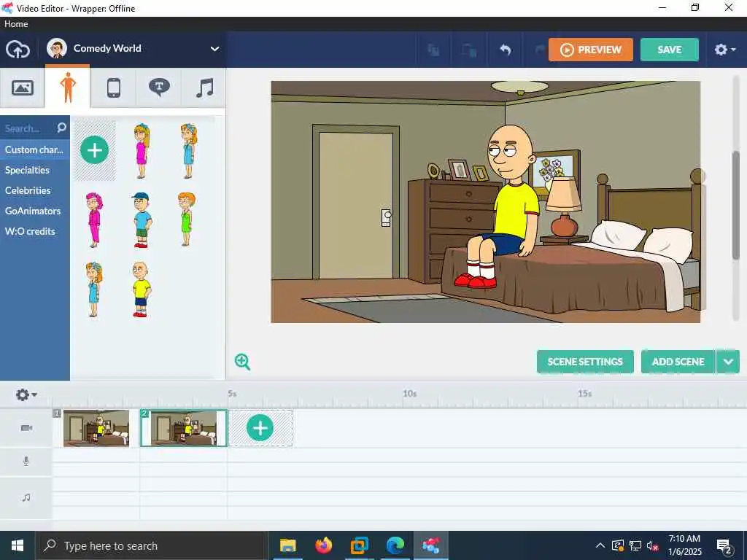
Task: Click the character search field
Action: (28, 128)
